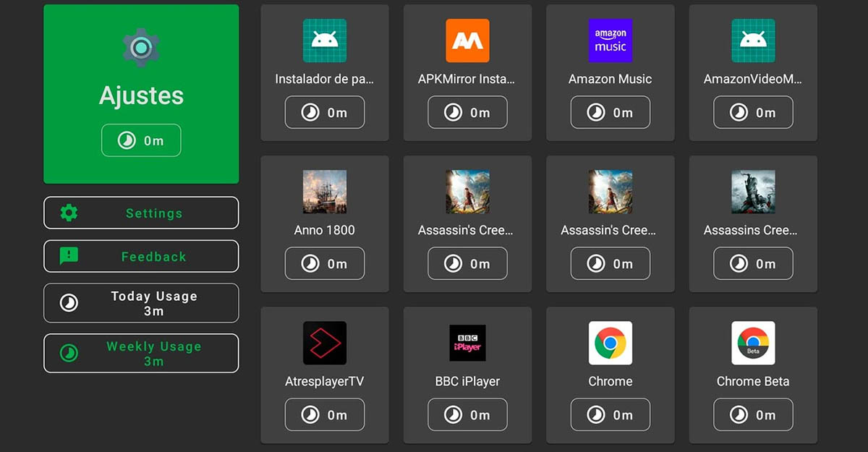The height and width of the screenshot is (452, 868).
Task: Open the Anno 1800 game thumbnail
Action: (x=324, y=192)
